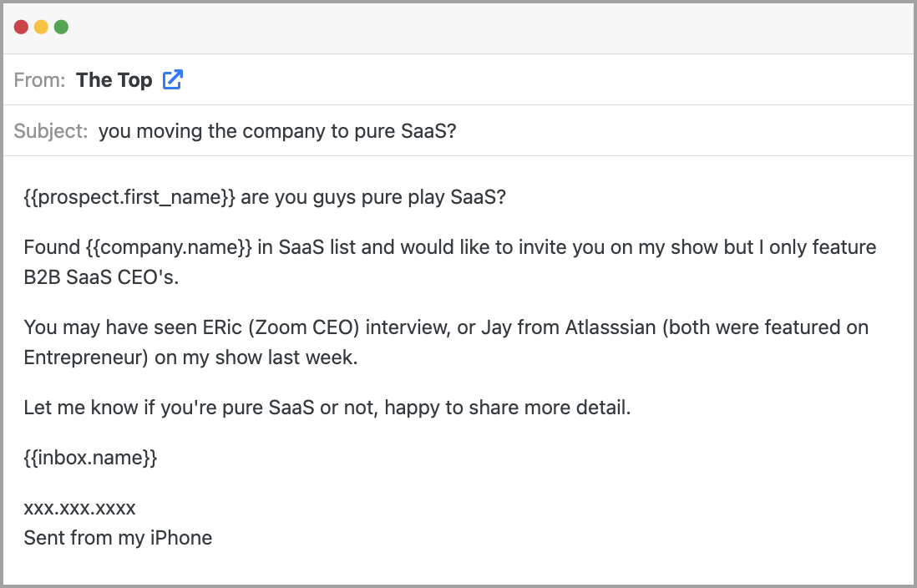The width and height of the screenshot is (917, 588).
Task: Click the Subject: field label
Action: (x=50, y=131)
